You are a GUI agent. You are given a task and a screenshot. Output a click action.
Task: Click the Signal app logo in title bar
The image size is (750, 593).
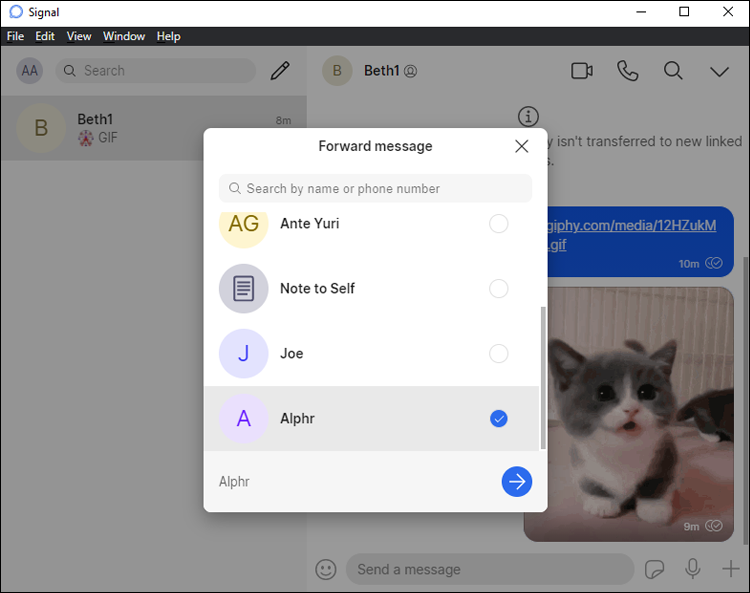[16, 11]
